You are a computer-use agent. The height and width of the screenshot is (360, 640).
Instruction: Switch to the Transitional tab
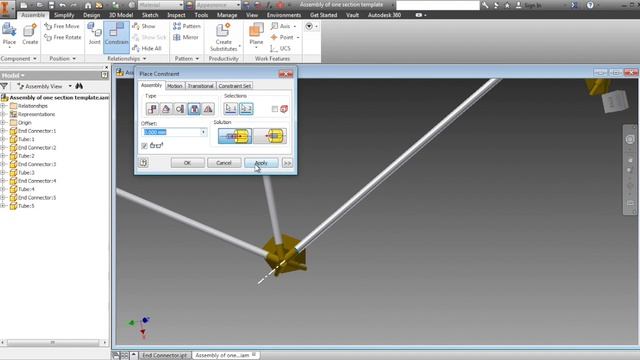200,86
